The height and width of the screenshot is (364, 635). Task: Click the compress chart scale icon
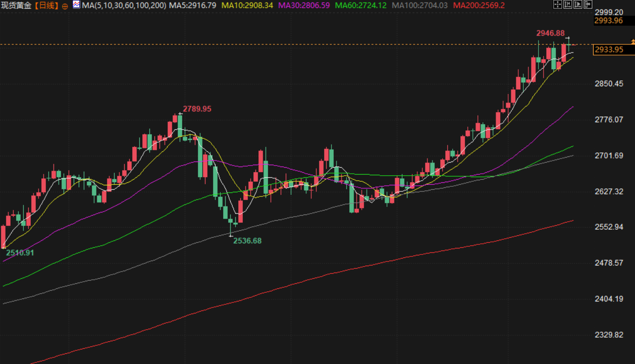(568, 4)
